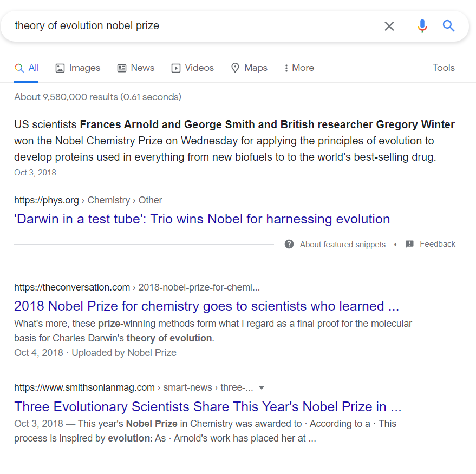Click the featured snippet date 'Oct 3, 2018'
Image resolution: width=476 pixels, height=474 pixels.
pyautogui.click(x=35, y=173)
